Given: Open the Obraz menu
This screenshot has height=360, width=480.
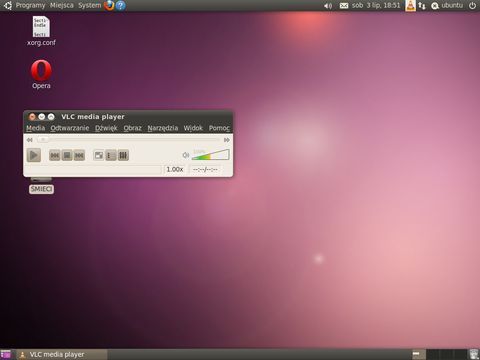Looking at the screenshot, I should (132, 128).
